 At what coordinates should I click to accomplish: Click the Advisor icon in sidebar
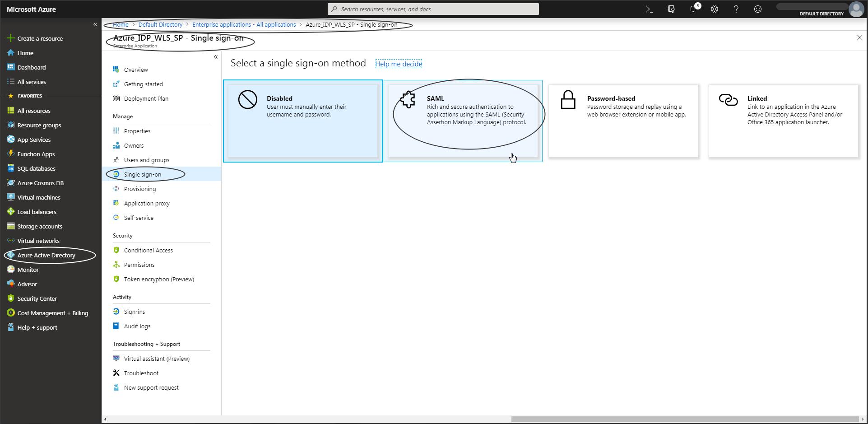tap(11, 284)
